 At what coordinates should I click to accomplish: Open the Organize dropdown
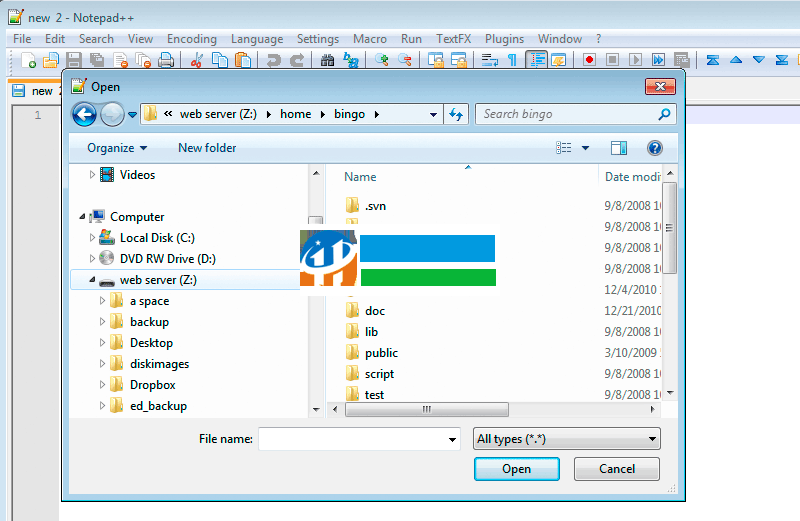117,148
